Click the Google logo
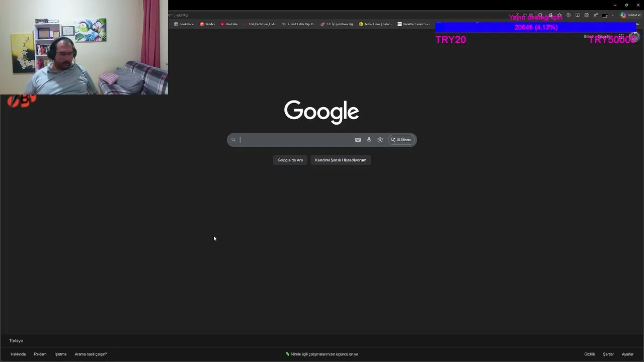This screenshot has width=644, height=362. pyautogui.click(x=321, y=112)
